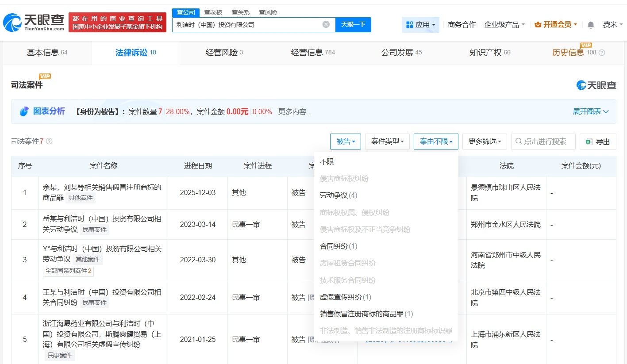This screenshot has width=627, height=364.
Task: Select 不限 in case cause list
Action: pyautogui.click(x=327, y=162)
